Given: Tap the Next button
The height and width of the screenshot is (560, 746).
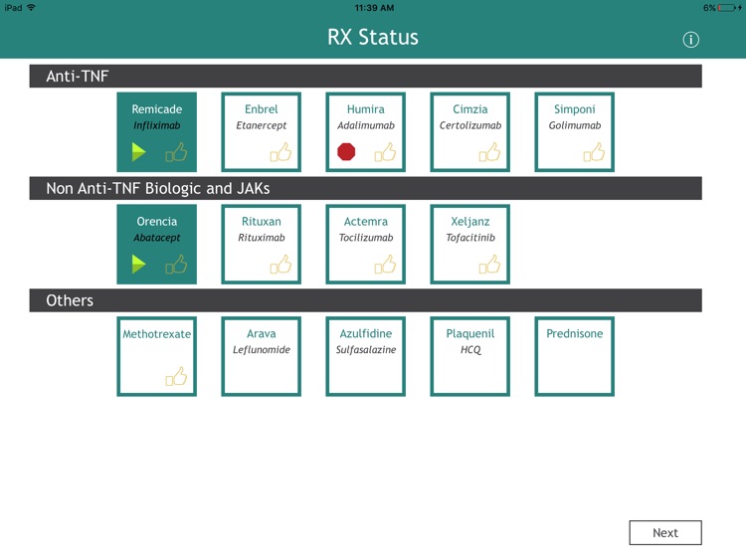Looking at the screenshot, I should pos(665,532).
